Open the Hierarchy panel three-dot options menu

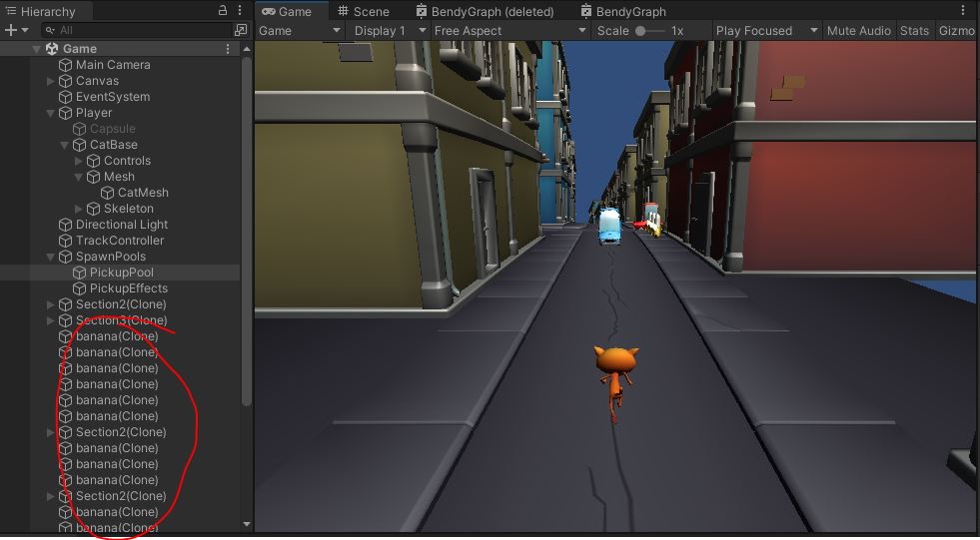(241, 11)
